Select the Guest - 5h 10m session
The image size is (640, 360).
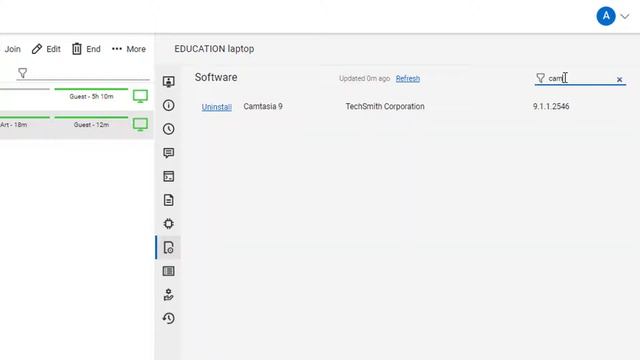click(x=91, y=96)
